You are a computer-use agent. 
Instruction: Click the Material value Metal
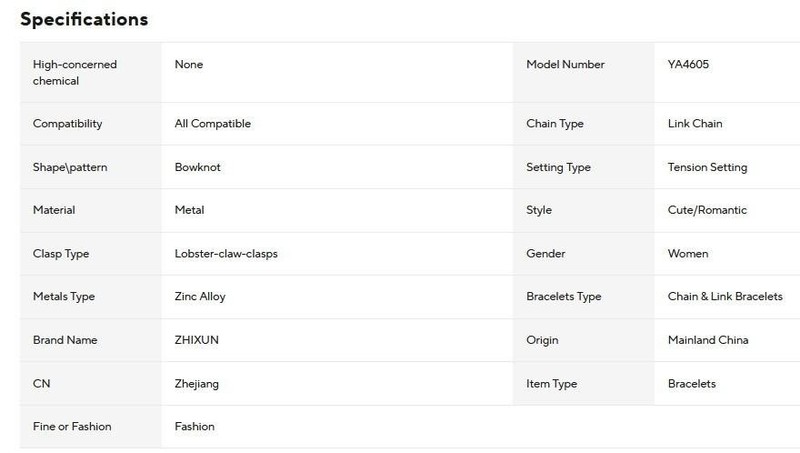click(x=189, y=210)
